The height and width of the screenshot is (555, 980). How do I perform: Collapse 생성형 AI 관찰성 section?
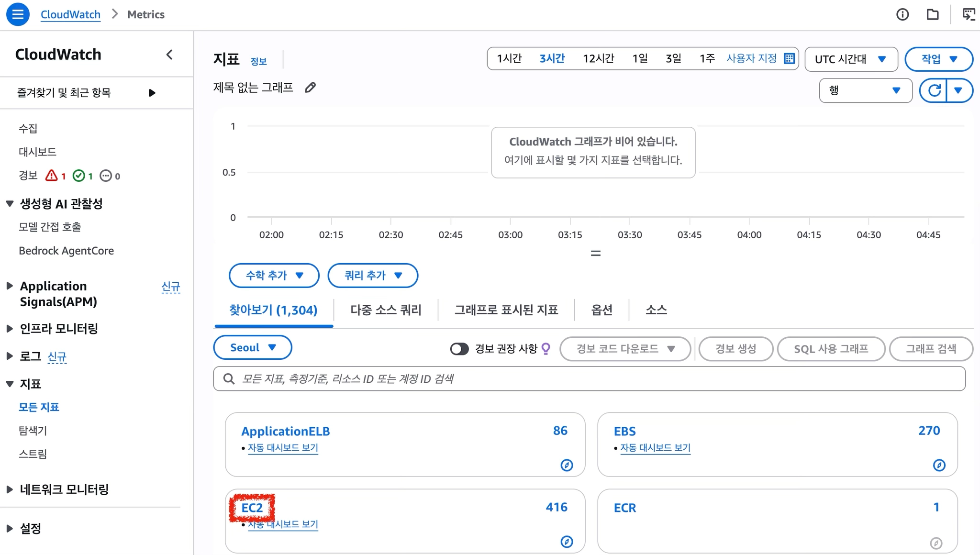point(10,203)
